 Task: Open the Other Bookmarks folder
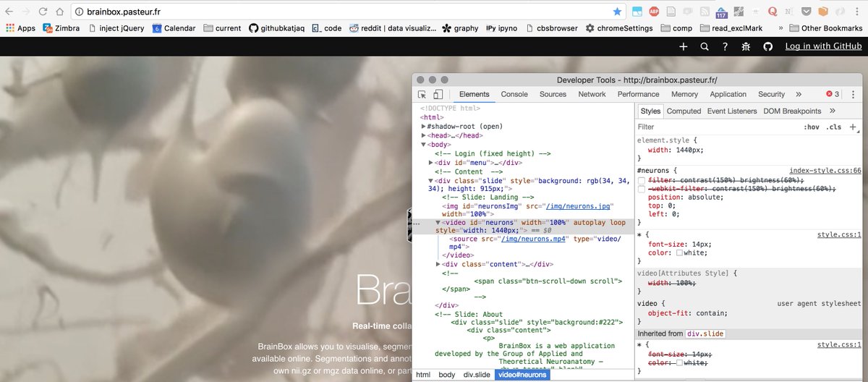coord(825,28)
